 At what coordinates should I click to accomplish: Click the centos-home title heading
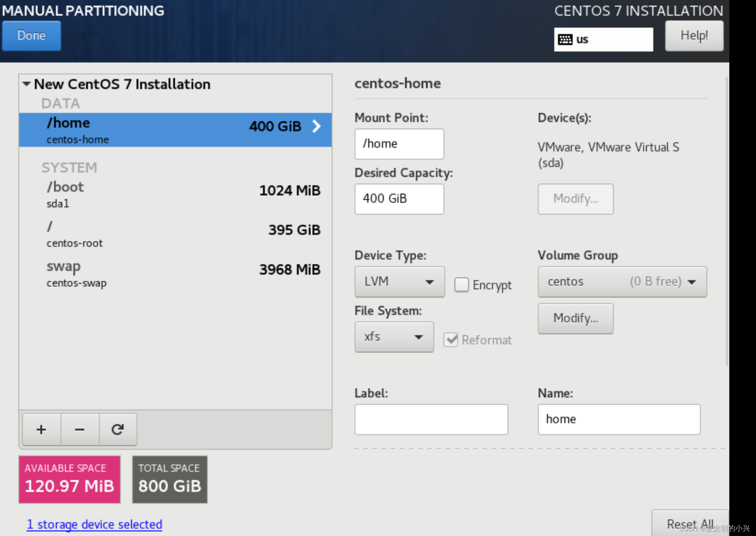pos(398,83)
